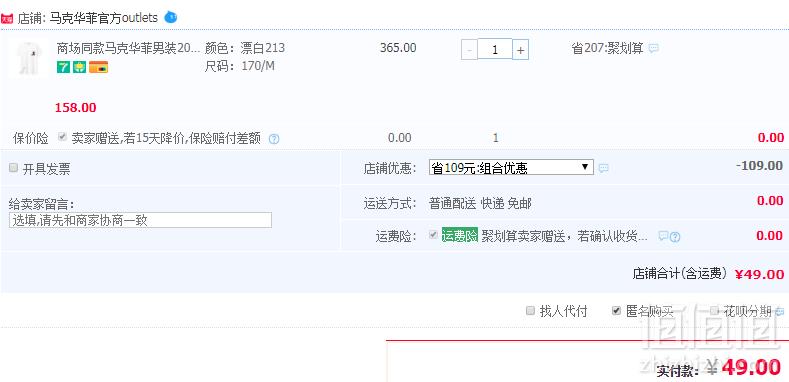Click the red 158.00 price
The height and width of the screenshot is (382, 789).
(x=75, y=108)
